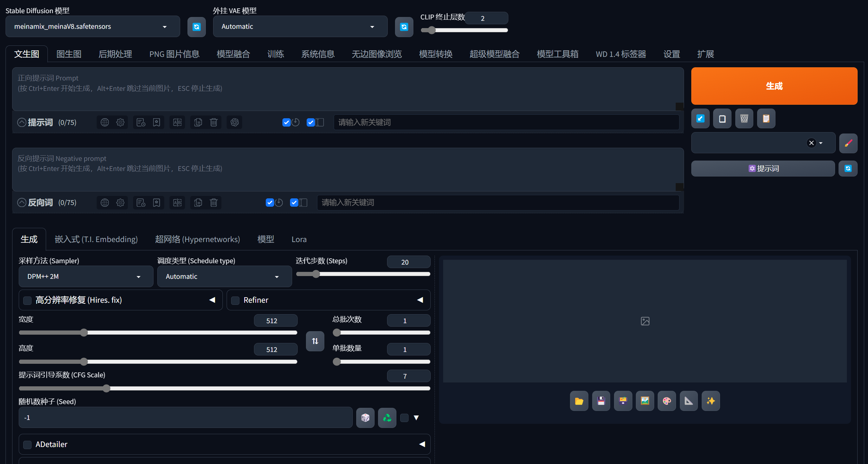Click the palette icon below the preview
The image size is (868, 464).
click(667, 401)
